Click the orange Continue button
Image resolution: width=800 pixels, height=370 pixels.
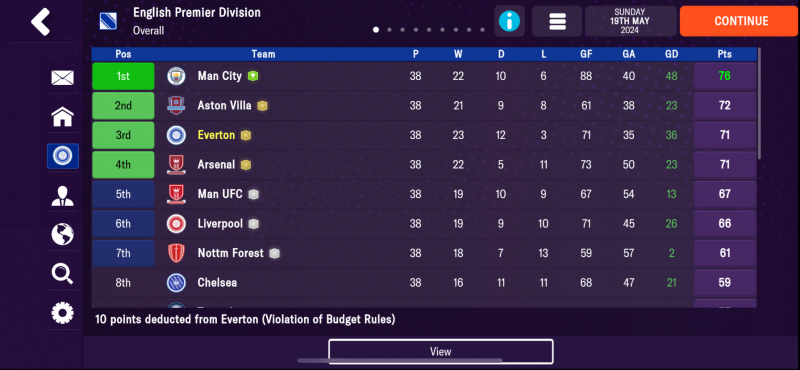coord(741,21)
